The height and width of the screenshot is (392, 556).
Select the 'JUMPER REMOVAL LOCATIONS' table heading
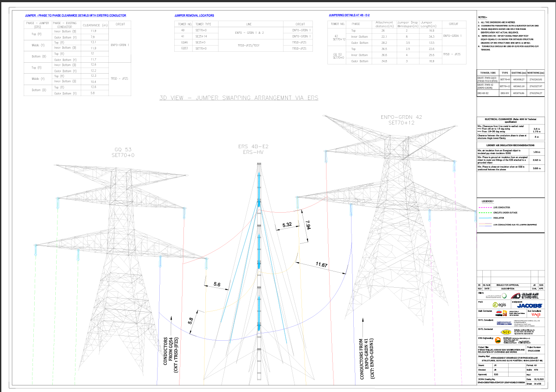pyautogui.click(x=194, y=15)
